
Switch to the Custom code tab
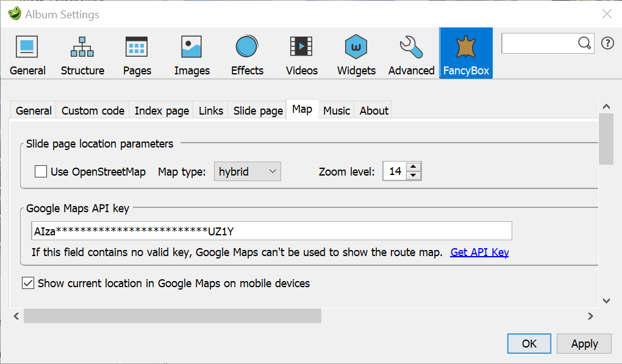[93, 110]
